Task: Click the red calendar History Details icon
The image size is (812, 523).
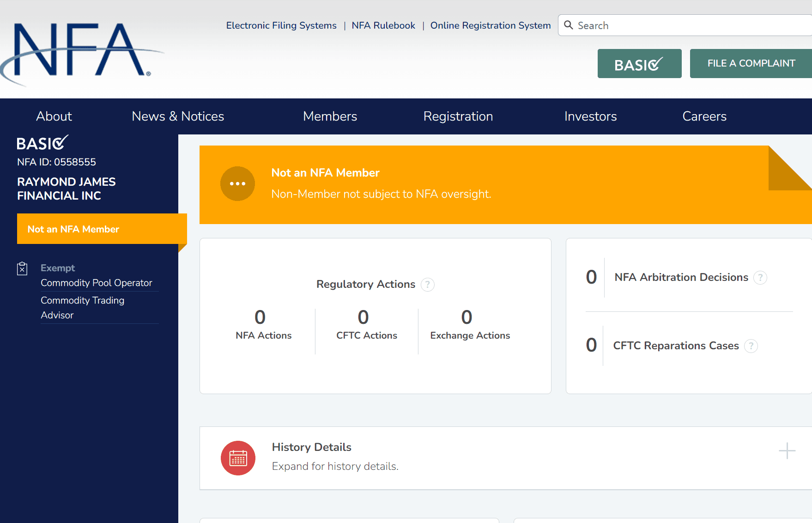Action: click(x=238, y=458)
